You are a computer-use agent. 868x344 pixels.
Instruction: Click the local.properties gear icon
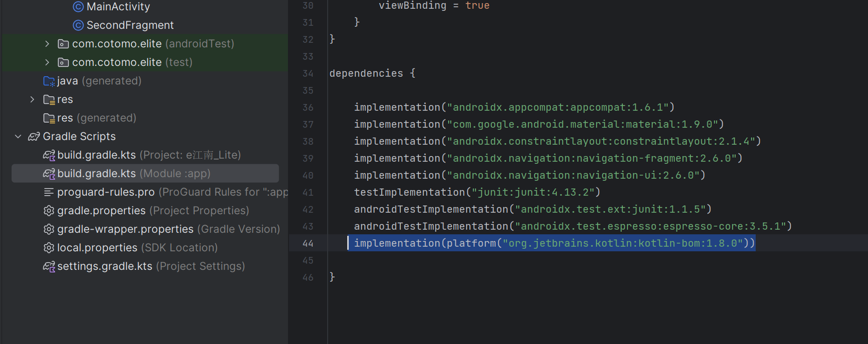49,248
